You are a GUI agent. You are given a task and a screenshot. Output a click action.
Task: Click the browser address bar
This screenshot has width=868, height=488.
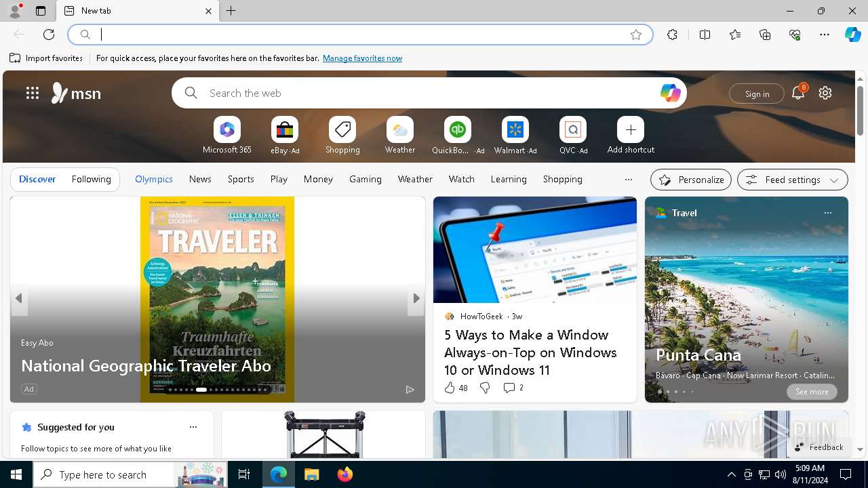360,35
